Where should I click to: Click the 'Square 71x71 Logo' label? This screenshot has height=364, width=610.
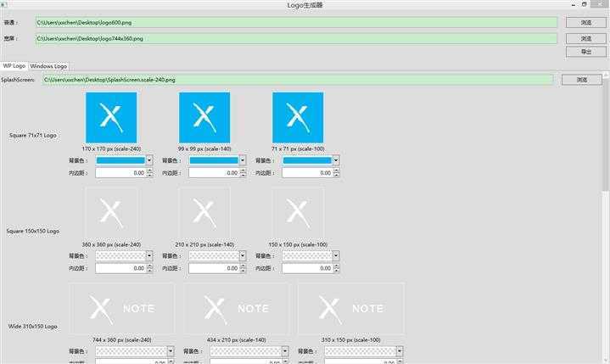click(33, 136)
